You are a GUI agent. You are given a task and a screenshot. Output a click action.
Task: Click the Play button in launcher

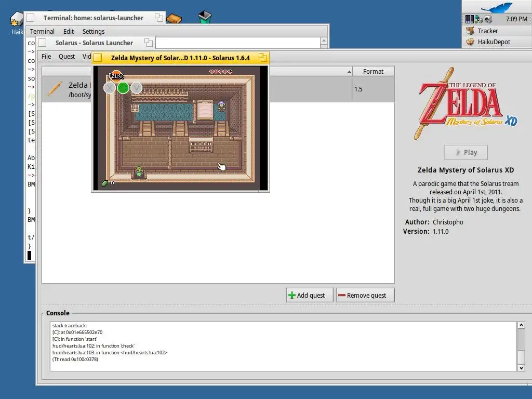(x=466, y=152)
